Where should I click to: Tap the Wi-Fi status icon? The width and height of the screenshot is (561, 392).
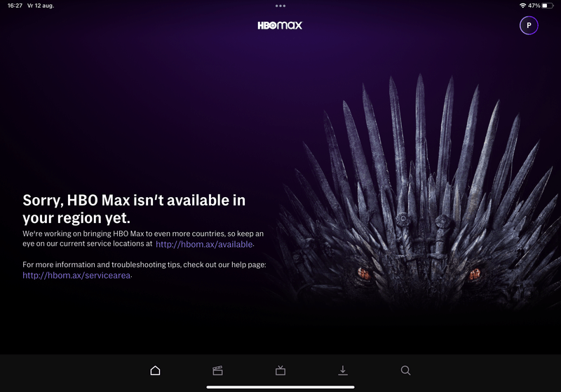point(522,6)
